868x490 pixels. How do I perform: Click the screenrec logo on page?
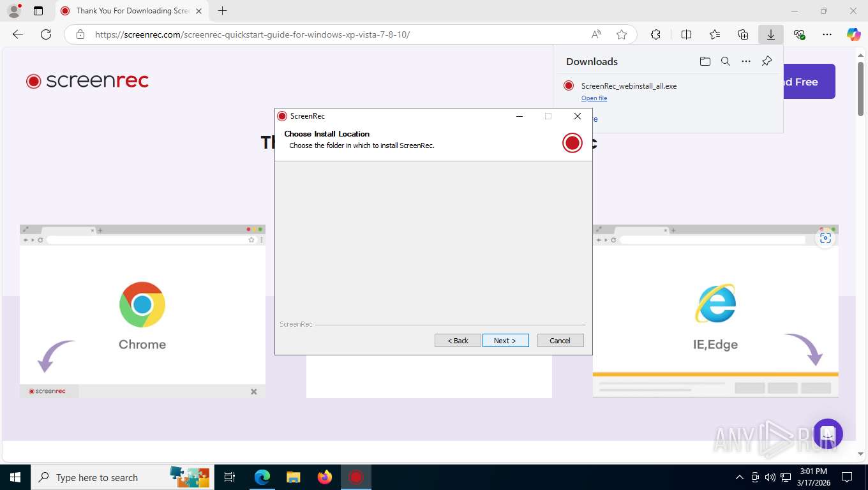click(87, 81)
